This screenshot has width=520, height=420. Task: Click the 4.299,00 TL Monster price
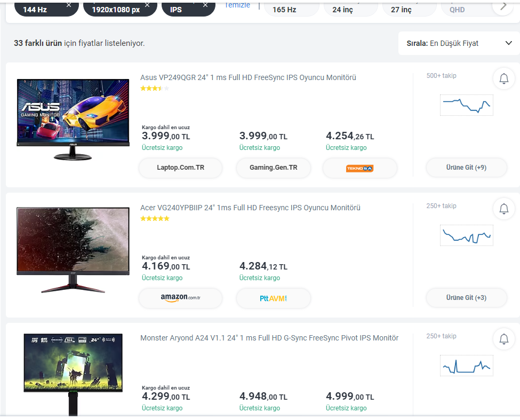tap(166, 396)
